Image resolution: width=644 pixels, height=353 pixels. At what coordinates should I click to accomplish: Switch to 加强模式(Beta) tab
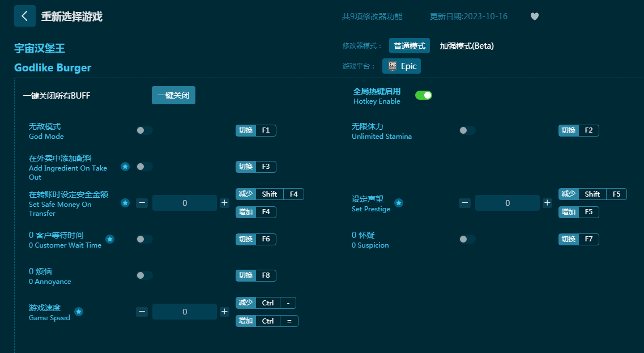tap(467, 46)
